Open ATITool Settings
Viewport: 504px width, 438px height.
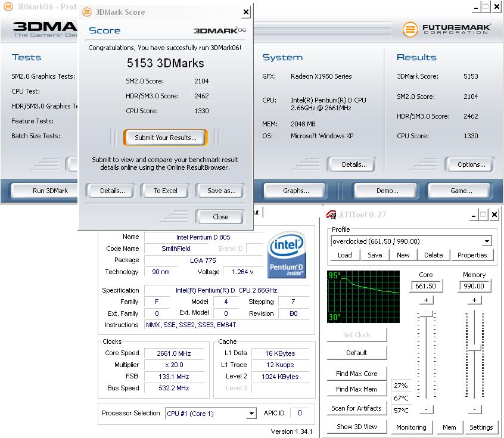tap(481, 427)
